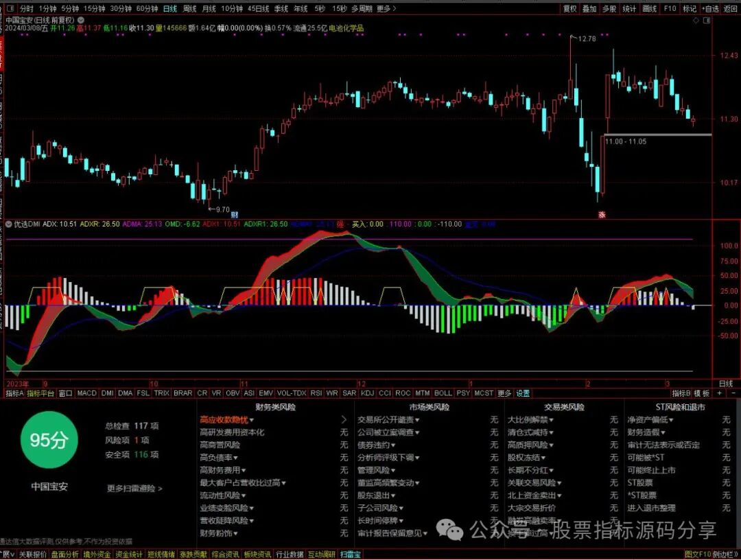Click the 窗口 indicator button
Screen dimensions: 741x560
65,393
